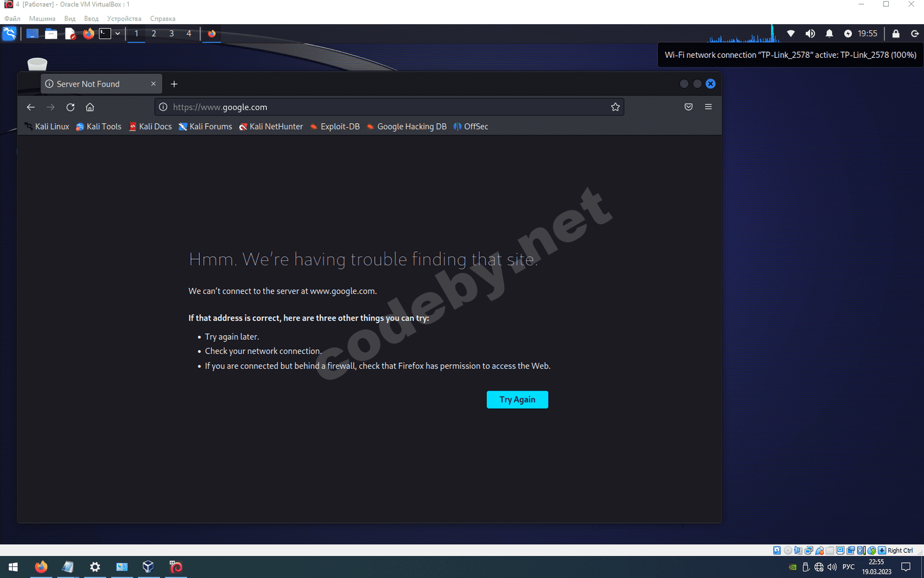Open the volume control in Kali panel
Screen dimensions: 924x578
point(810,34)
